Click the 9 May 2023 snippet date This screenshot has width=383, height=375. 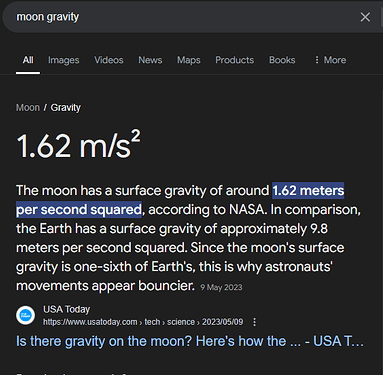(x=221, y=287)
